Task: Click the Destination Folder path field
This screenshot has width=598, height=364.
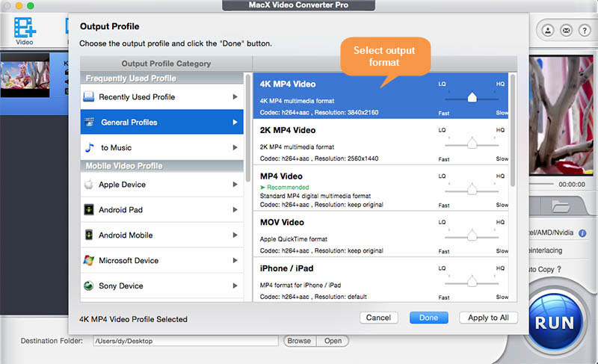Action: point(185,341)
